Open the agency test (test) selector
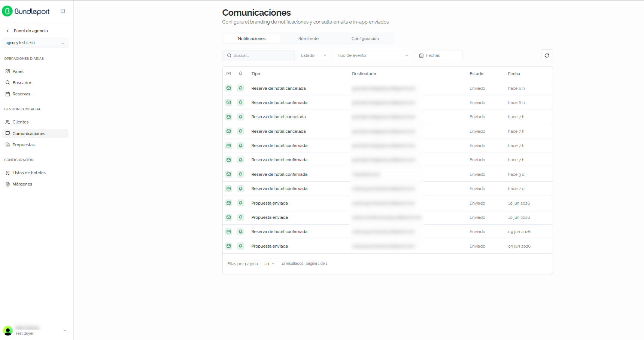644x340 pixels. point(35,43)
